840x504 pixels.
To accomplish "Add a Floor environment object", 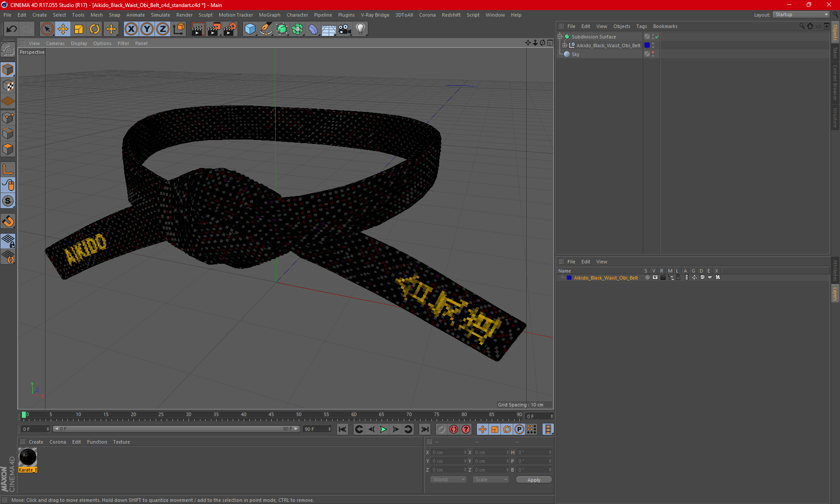I will click(329, 29).
